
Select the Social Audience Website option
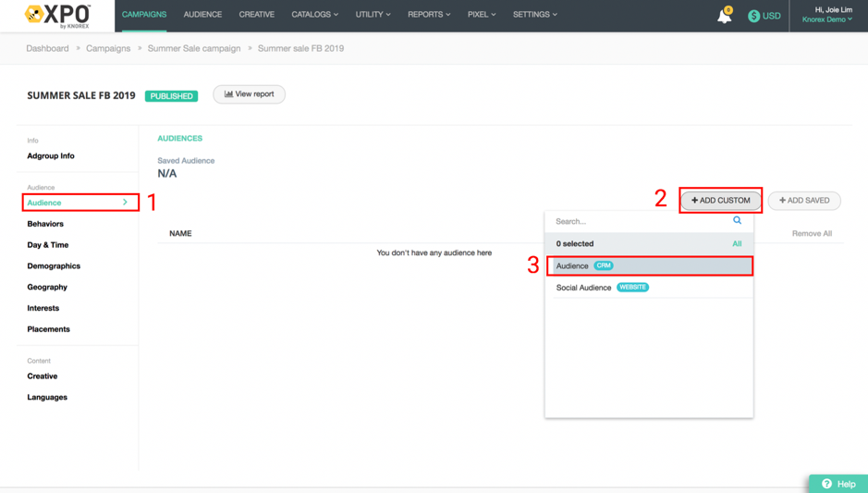click(x=603, y=288)
